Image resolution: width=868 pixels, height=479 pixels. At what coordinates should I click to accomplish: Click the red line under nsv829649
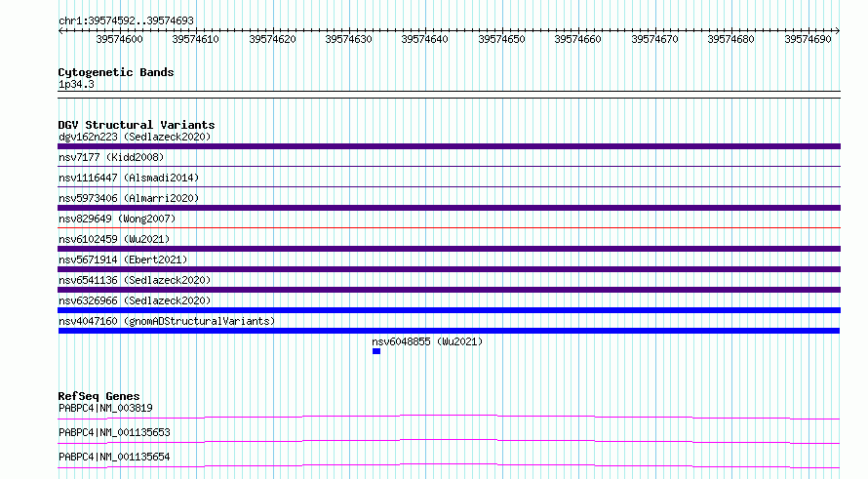point(449,227)
